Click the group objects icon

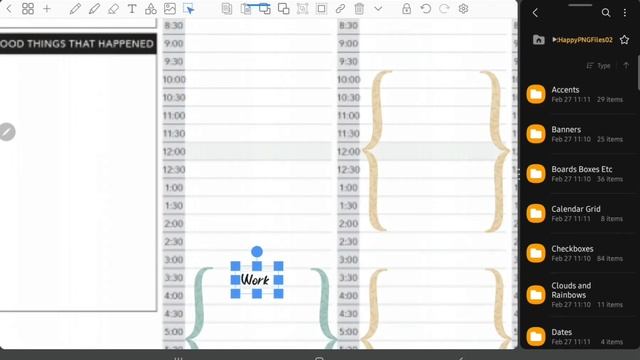click(302, 9)
